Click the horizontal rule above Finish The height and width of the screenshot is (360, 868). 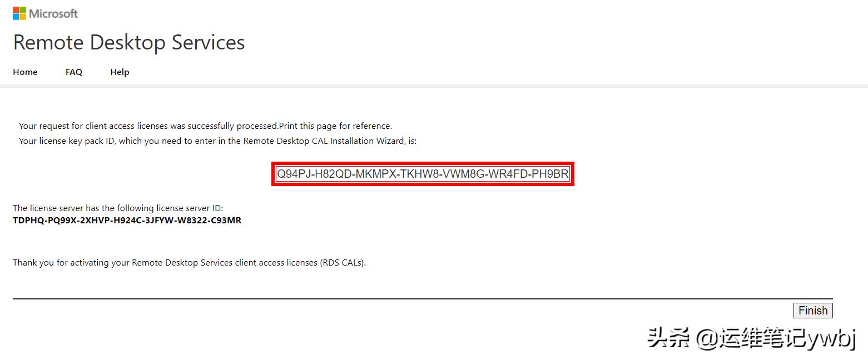pos(423,298)
